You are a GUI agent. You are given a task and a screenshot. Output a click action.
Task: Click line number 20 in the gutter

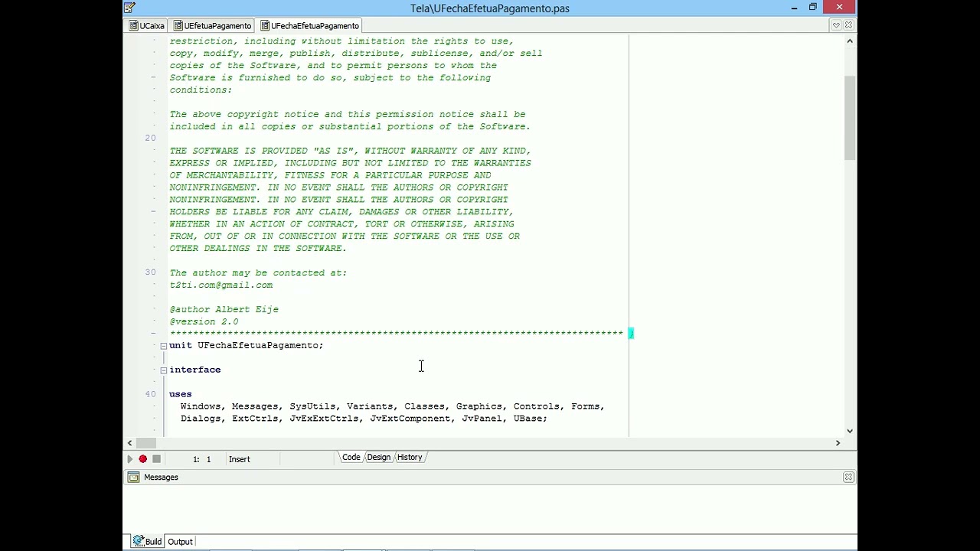pos(150,138)
